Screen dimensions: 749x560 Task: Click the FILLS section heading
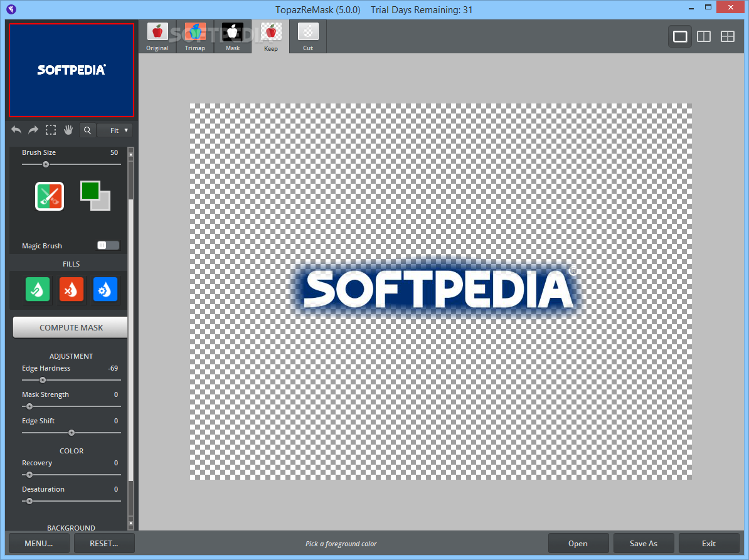click(x=71, y=263)
